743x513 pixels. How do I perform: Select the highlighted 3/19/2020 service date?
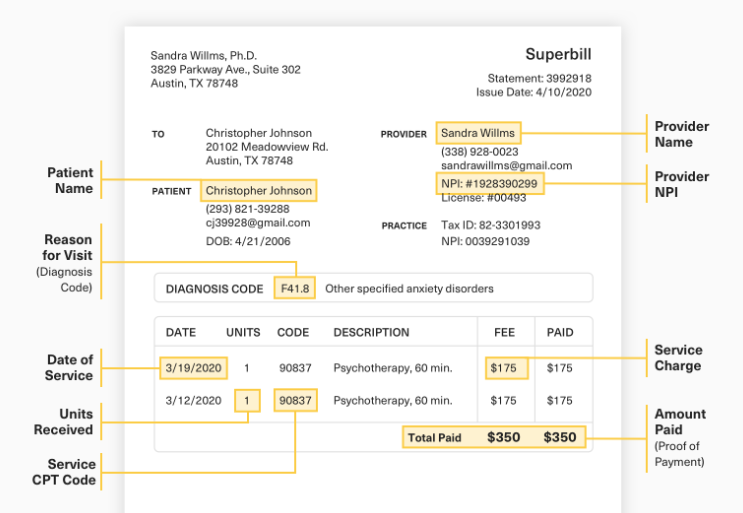(194, 368)
